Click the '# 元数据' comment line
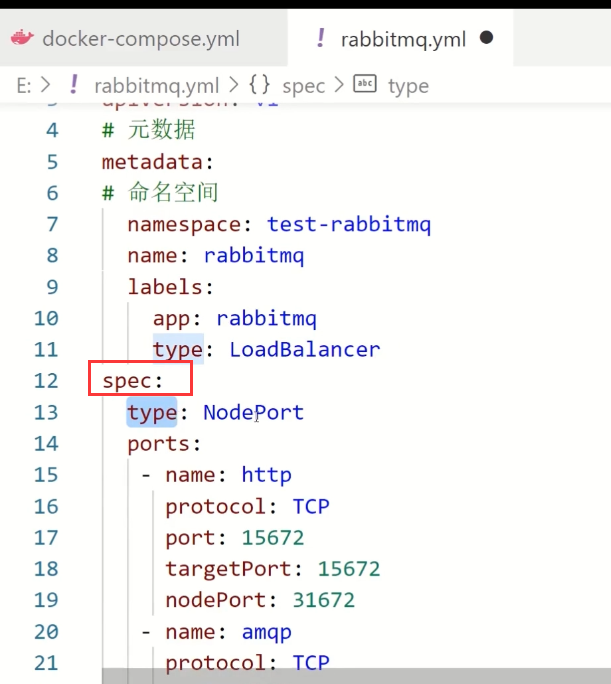The width and height of the screenshot is (611, 684). [x=148, y=130]
